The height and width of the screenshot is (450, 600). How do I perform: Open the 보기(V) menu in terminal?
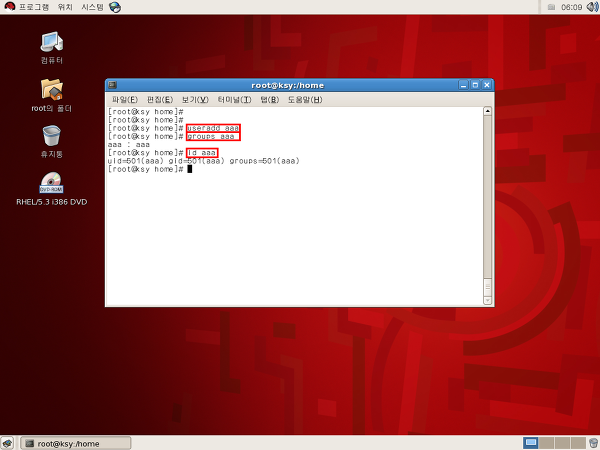(x=195, y=100)
